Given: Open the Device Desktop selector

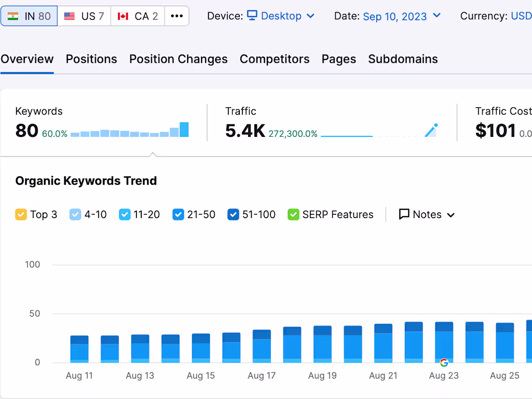Looking at the screenshot, I should (281, 15).
